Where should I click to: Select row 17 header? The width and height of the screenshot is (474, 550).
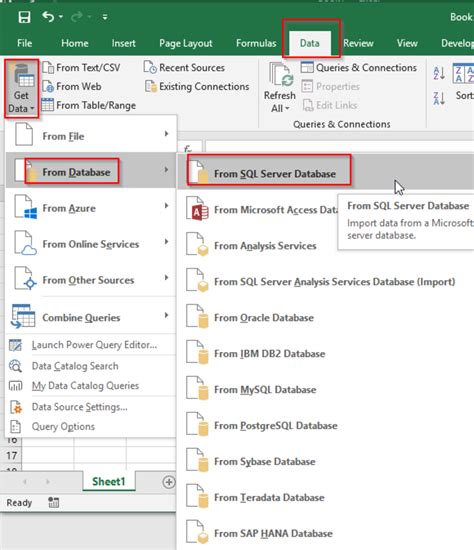pos(11,455)
